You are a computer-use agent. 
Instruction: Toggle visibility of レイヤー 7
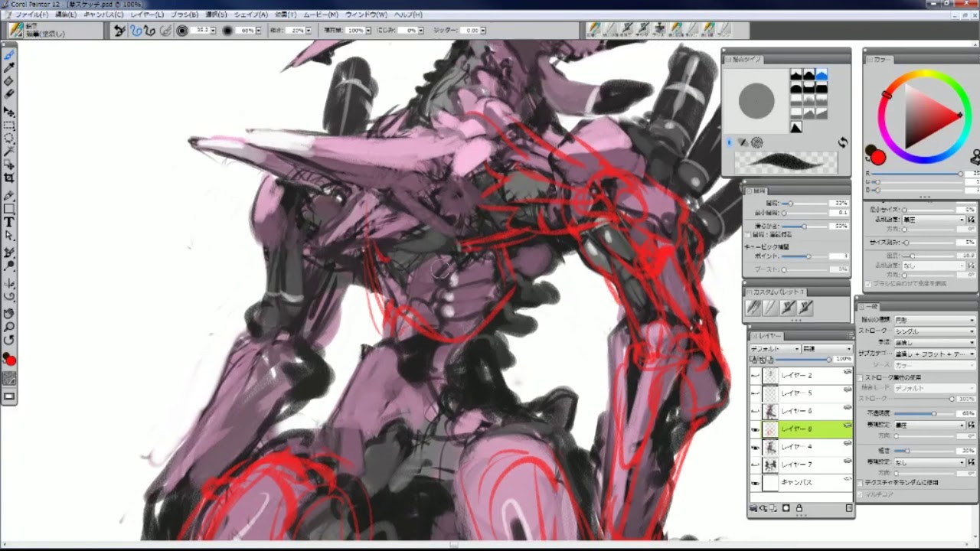756,465
